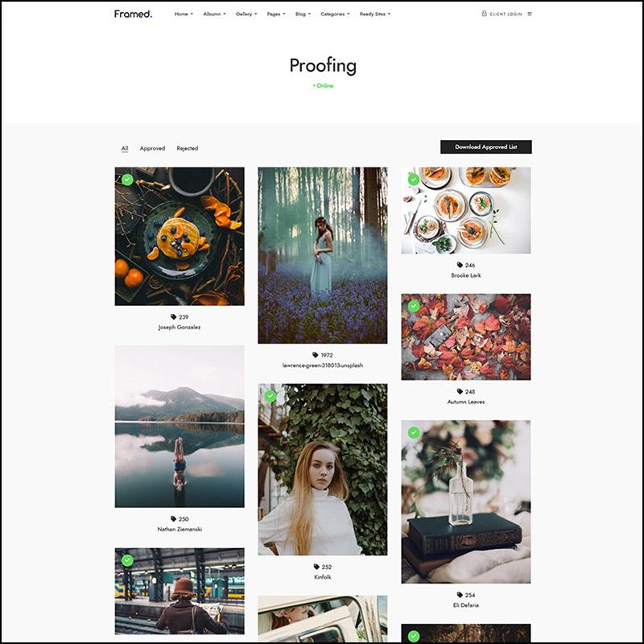Open the Ready Sites dropdown

click(x=375, y=14)
